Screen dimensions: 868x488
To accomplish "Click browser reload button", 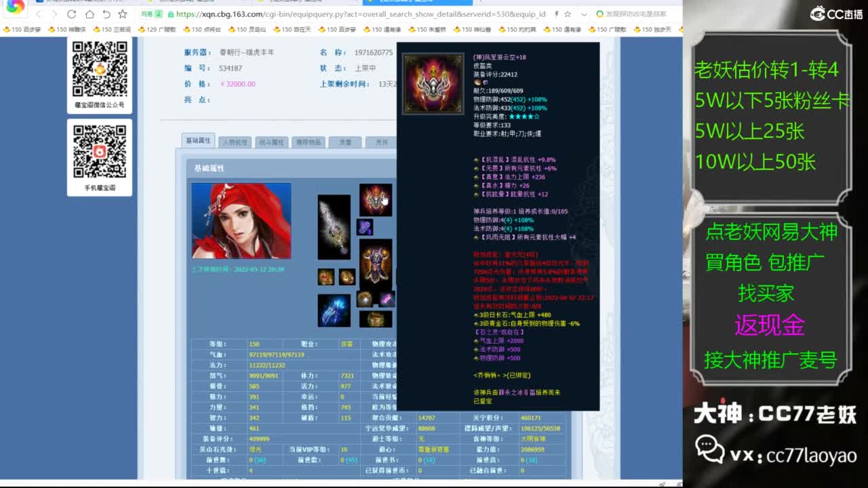I will point(72,14).
